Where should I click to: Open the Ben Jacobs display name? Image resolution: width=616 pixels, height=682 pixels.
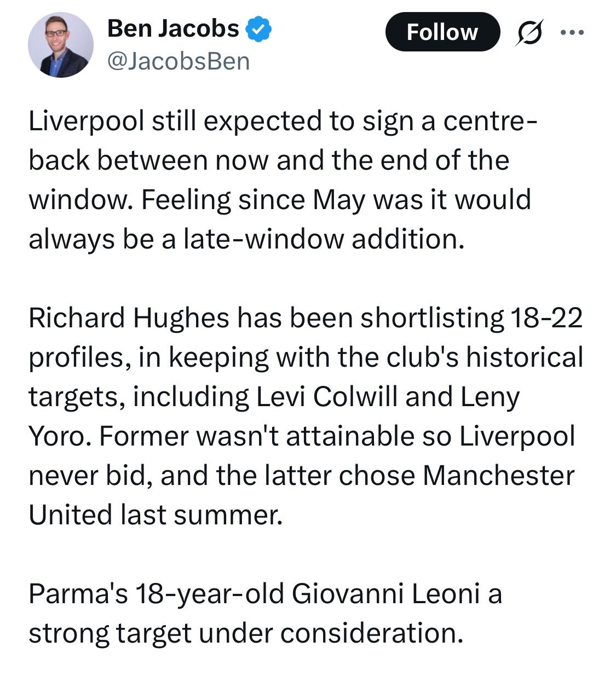point(173,28)
